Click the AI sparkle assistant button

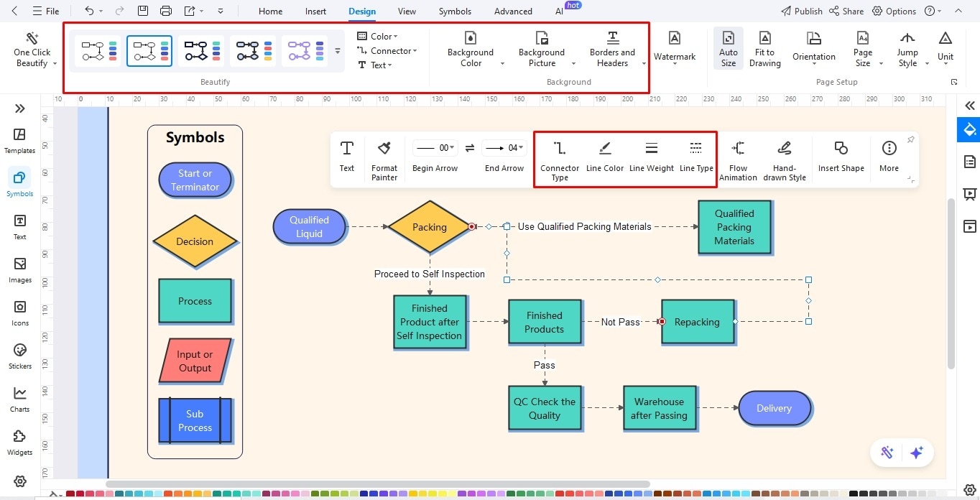pos(916,452)
